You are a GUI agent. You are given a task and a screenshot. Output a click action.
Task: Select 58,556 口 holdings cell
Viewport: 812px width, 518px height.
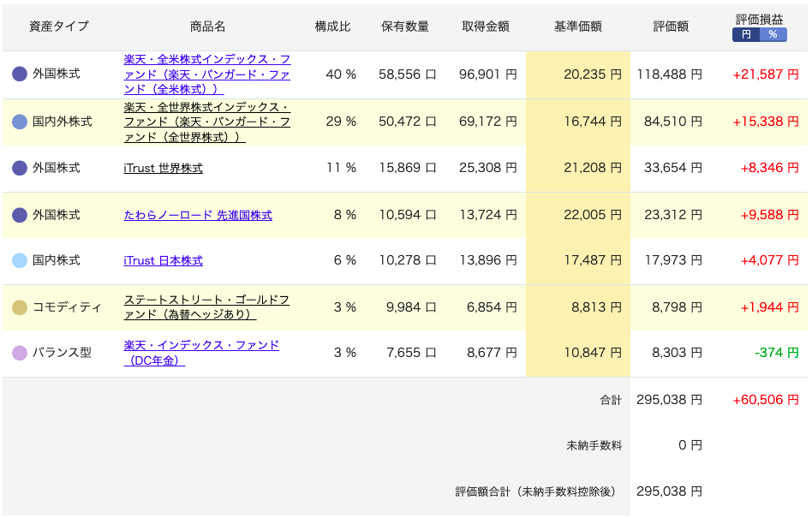click(408, 74)
